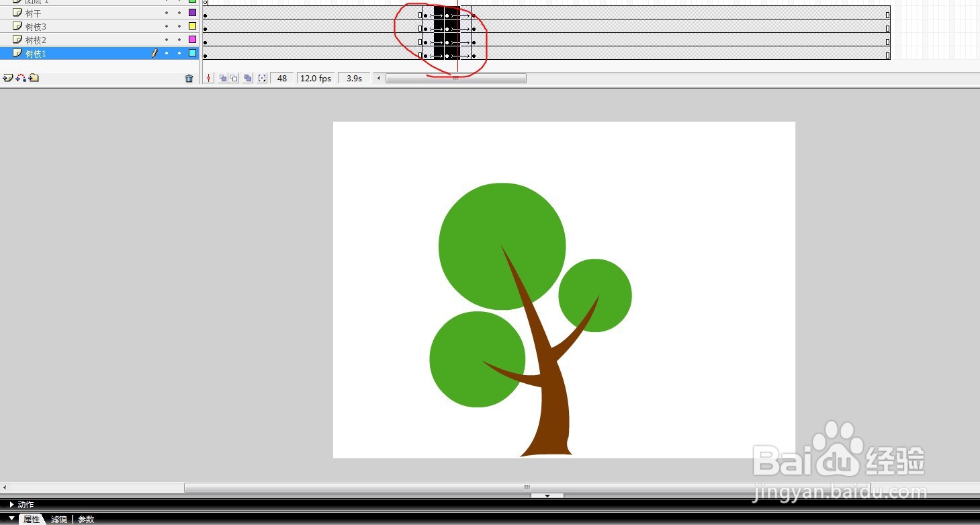
Task: Toggle lock dot of 树枝1 layer
Action: [x=179, y=53]
